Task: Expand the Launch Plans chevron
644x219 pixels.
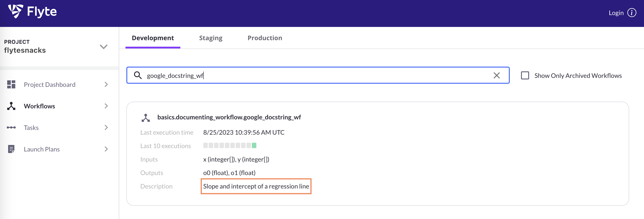Action: pos(106,149)
